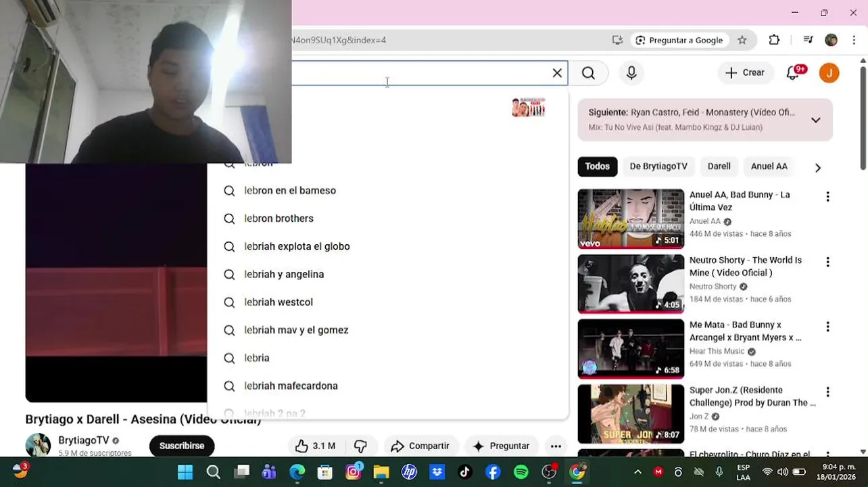The width and height of the screenshot is (868, 487).
Task: Select the 'Darell' filter chip
Action: pos(719,166)
